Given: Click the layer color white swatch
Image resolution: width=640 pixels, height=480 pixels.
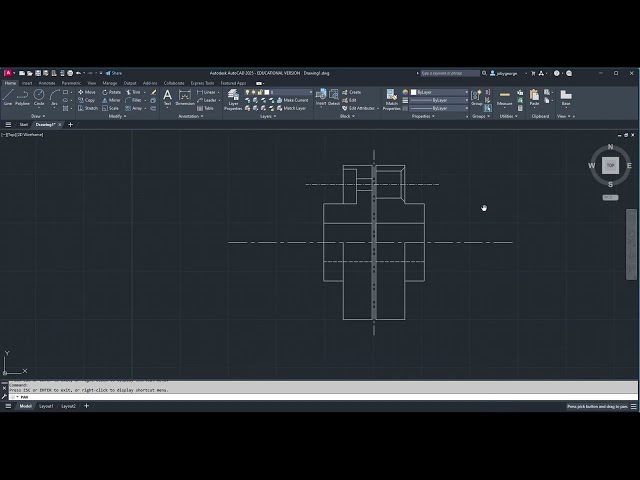Looking at the screenshot, I should click(267, 92).
